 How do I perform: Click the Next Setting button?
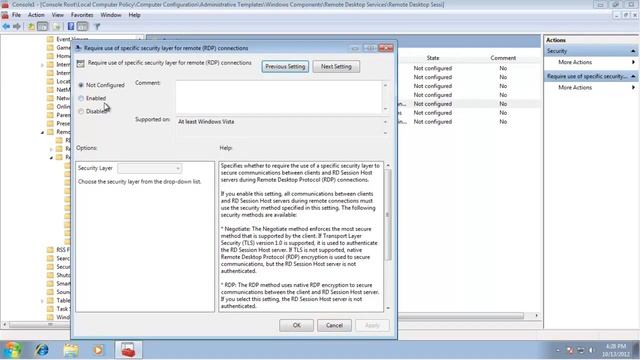click(336, 67)
